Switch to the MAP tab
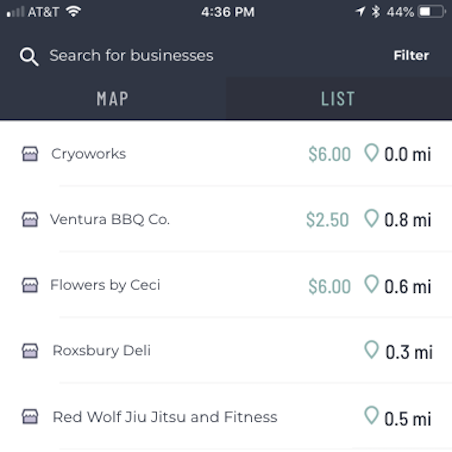This screenshot has width=452, height=452. point(113,99)
